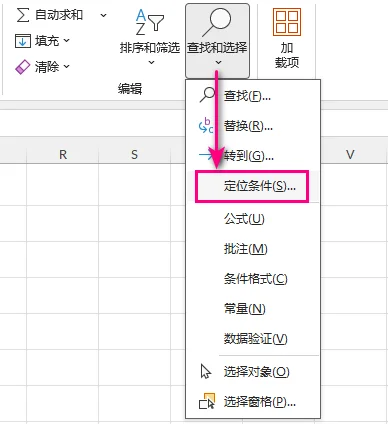Click the selection pane icon

click(x=207, y=401)
